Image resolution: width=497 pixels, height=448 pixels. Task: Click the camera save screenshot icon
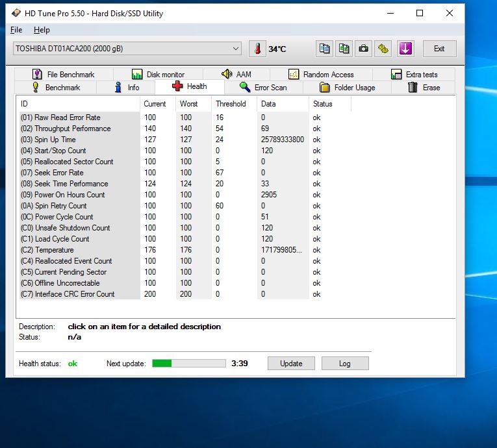tap(364, 49)
